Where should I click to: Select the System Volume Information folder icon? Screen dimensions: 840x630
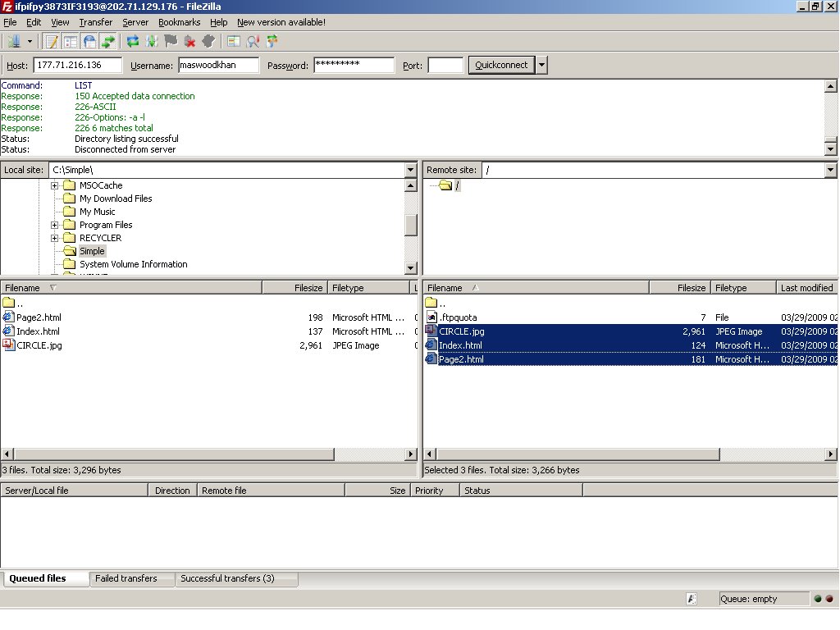pos(69,264)
